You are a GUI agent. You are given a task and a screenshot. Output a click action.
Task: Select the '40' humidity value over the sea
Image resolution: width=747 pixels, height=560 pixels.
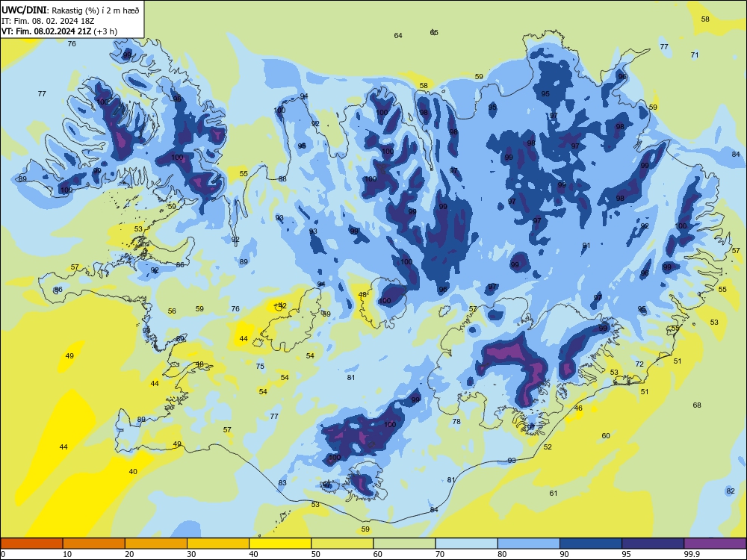(133, 471)
